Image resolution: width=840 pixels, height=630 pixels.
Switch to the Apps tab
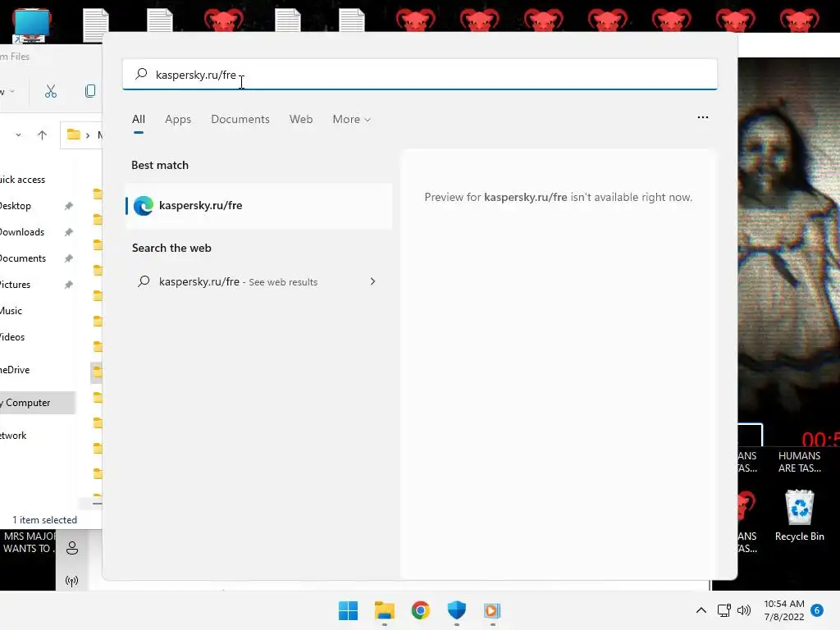(x=178, y=120)
